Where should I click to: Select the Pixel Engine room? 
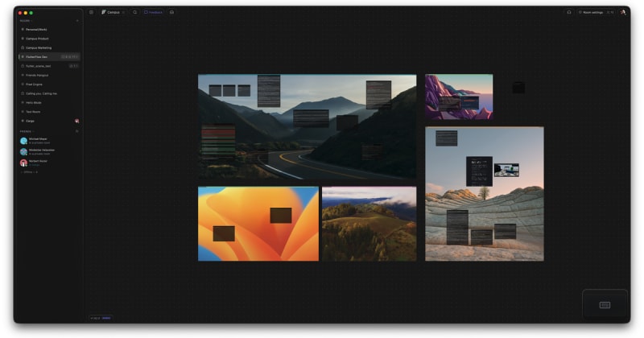[49, 84]
